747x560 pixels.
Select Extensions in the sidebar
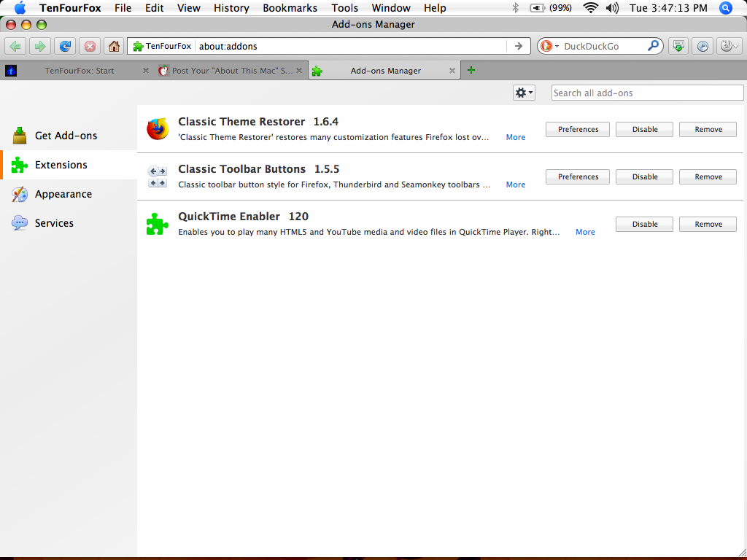click(69, 165)
